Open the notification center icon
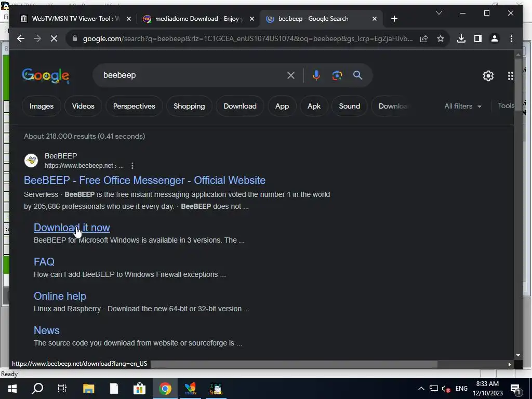Image resolution: width=532 pixels, height=399 pixels. click(x=516, y=389)
